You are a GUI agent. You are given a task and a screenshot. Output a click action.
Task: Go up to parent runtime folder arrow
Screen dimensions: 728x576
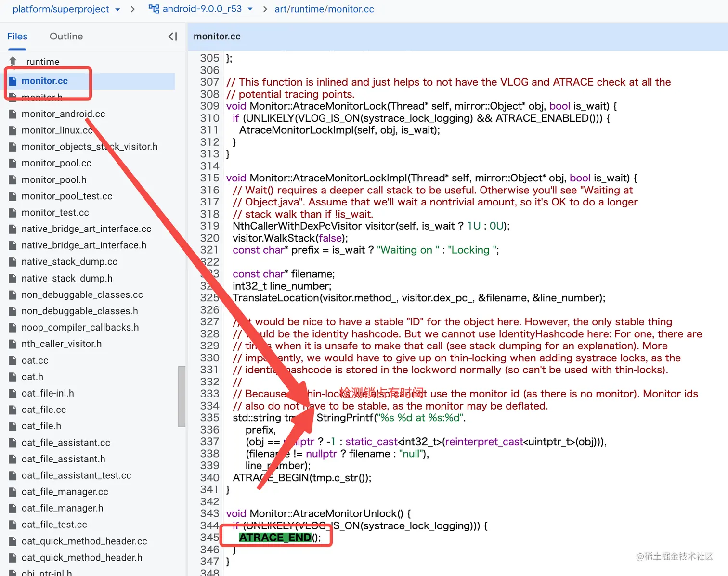[x=13, y=62]
